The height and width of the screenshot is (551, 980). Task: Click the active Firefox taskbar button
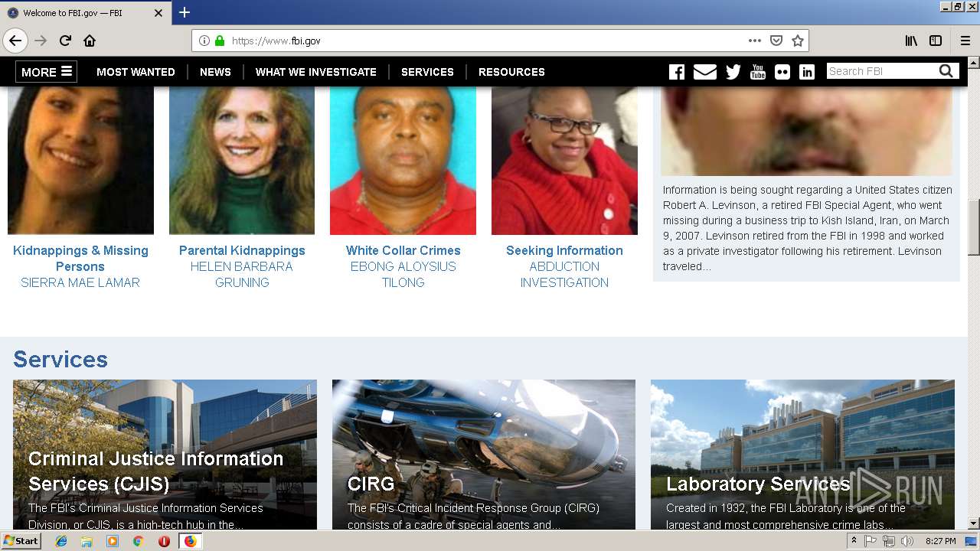click(190, 541)
